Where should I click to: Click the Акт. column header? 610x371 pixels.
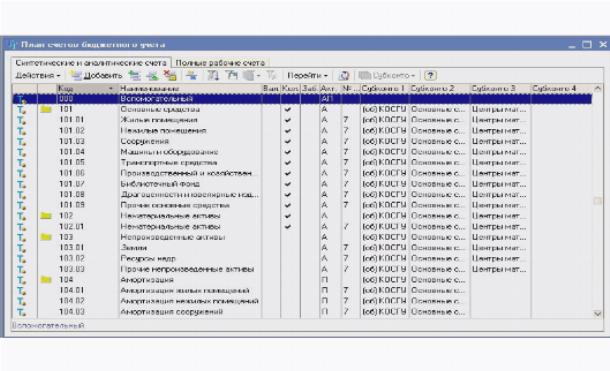[x=330, y=89]
